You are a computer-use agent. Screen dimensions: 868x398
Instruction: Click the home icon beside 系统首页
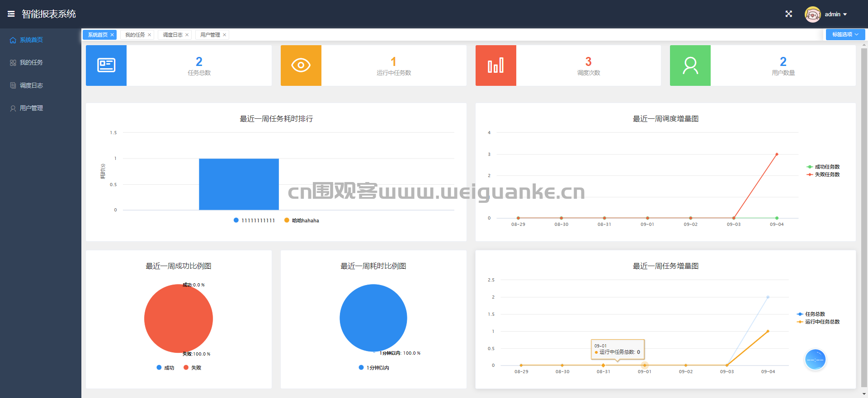tap(13, 40)
